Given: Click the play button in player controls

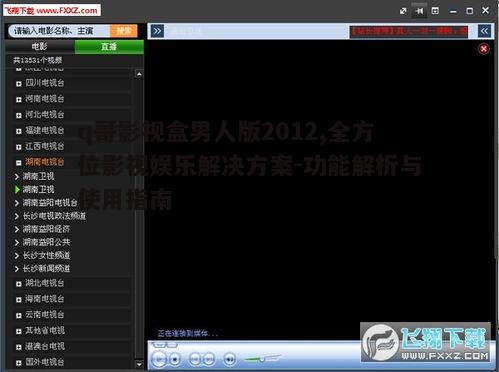Looking at the screenshot, I should (x=159, y=359).
